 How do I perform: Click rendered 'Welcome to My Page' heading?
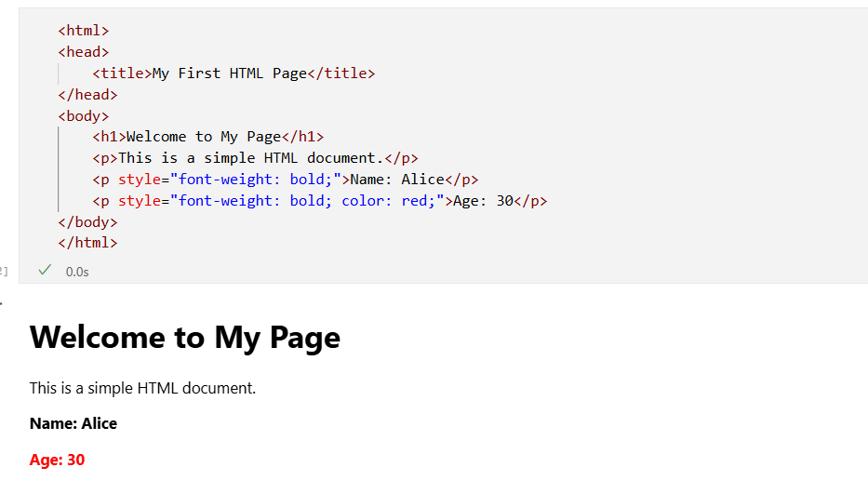pyautogui.click(x=185, y=338)
